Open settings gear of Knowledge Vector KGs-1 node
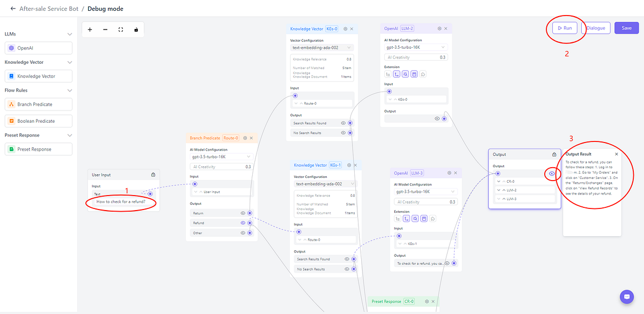Viewport: 644px width, 314px height. [x=349, y=165]
